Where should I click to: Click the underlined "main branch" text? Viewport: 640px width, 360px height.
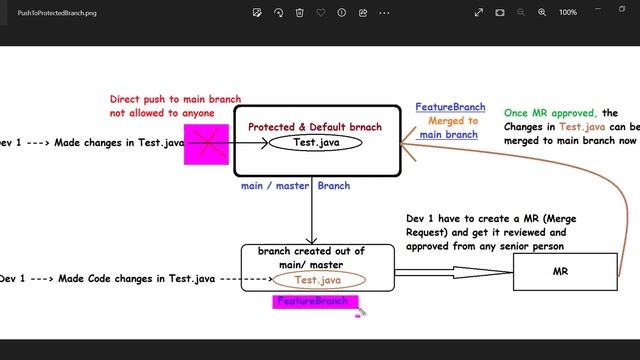click(x=449, y=135)
